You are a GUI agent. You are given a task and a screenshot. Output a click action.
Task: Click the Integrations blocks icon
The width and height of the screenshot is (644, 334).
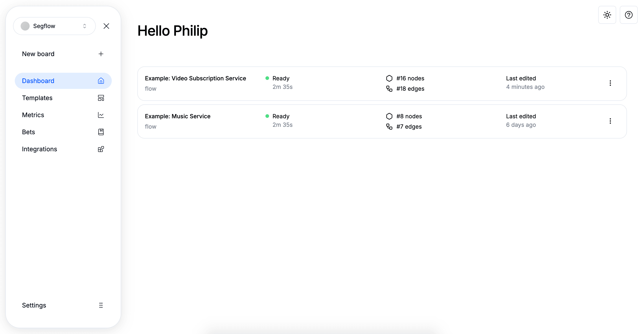pyautogui.click(x=101, y=149)
